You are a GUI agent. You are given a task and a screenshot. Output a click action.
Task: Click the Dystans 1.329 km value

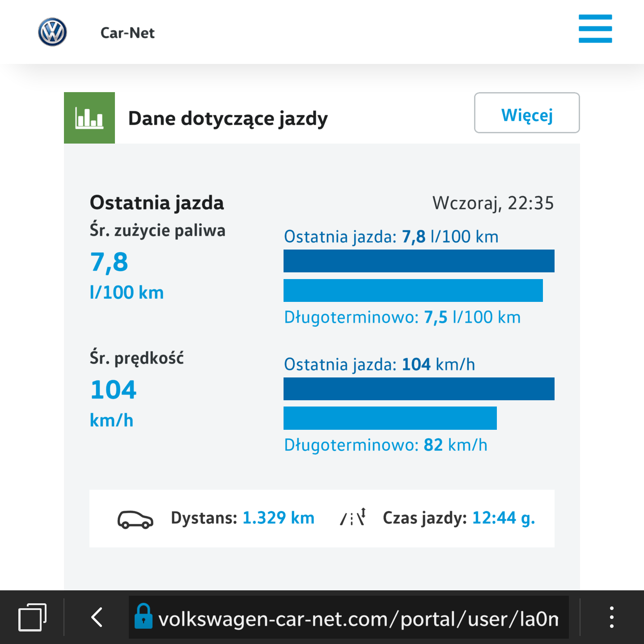278,518
